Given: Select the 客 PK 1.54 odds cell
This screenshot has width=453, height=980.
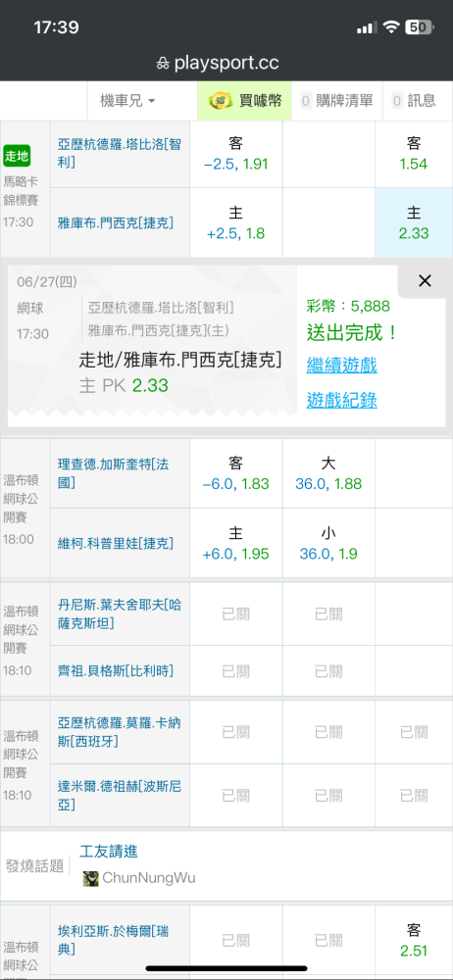Looking at the screenshot, I should [x=414, y=154].
